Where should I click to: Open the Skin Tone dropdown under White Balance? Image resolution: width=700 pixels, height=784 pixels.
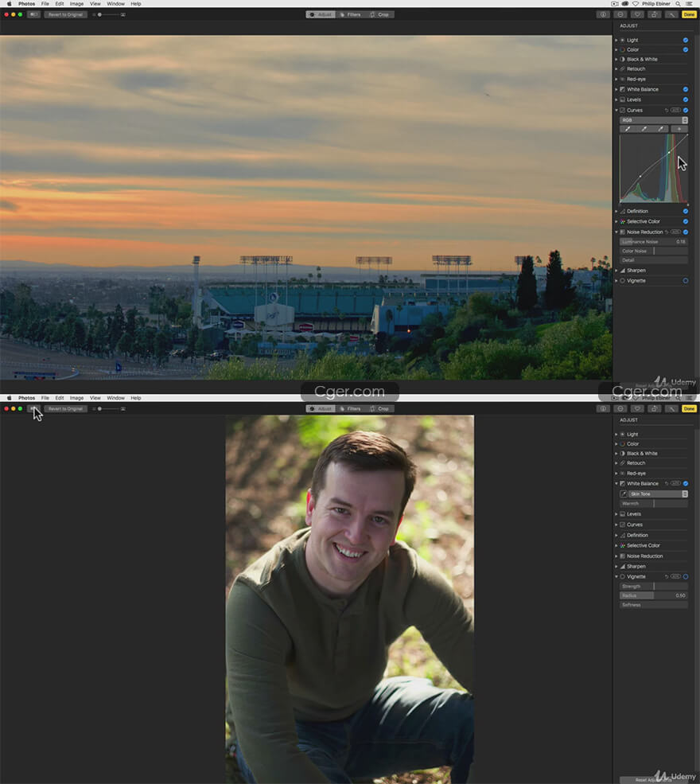[x=658, y=494]
